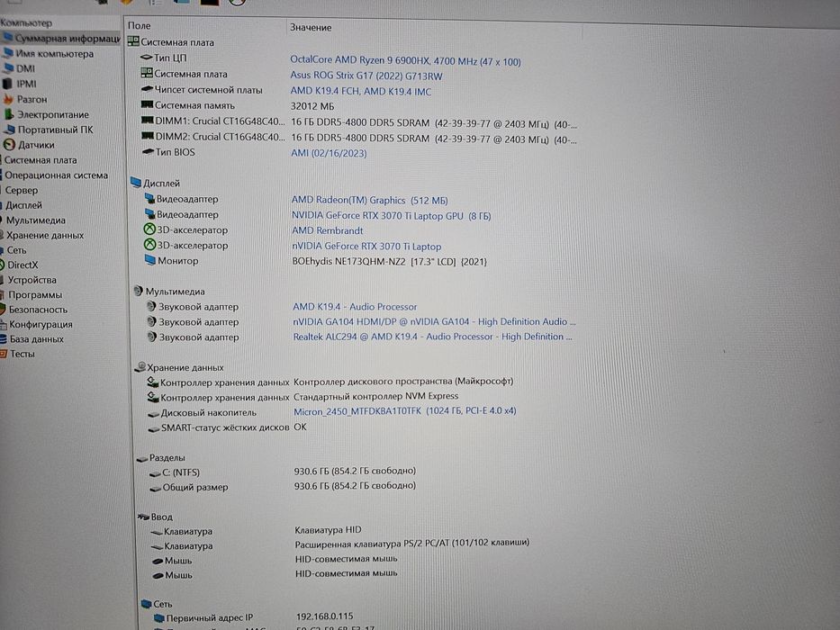Open Программы in the sidebar
This screenshot has height=630, width=840.
tap(35, 294)
